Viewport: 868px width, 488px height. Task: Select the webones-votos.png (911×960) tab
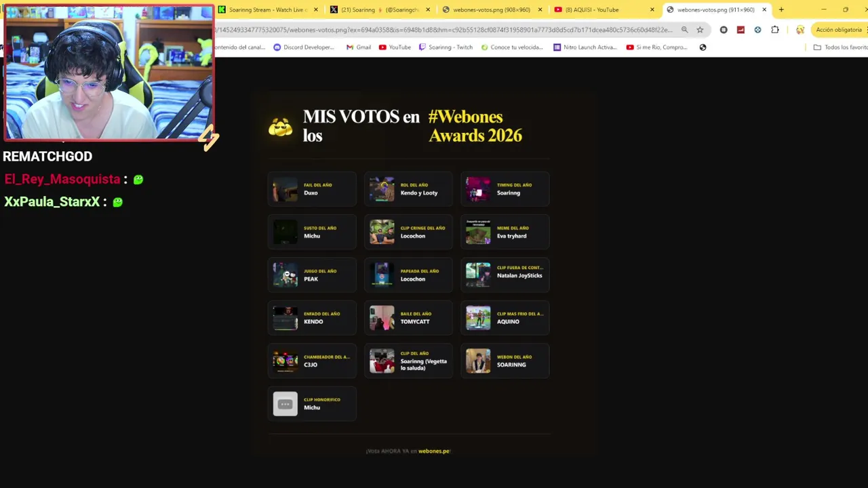(715, 9)
